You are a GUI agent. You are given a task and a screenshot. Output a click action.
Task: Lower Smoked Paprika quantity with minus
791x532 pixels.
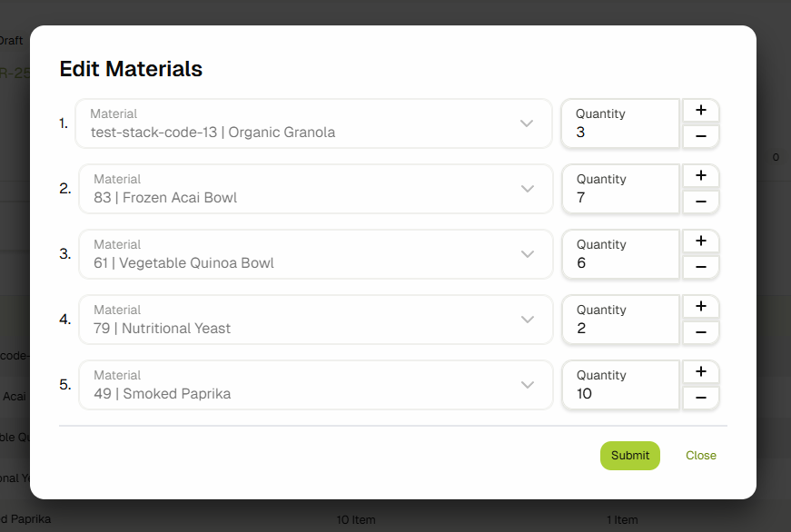(x=700, y=398)
